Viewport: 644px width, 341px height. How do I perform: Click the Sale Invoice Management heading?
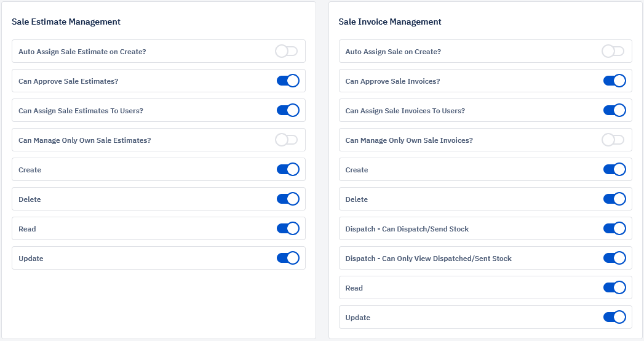click(x=390, y=22)
